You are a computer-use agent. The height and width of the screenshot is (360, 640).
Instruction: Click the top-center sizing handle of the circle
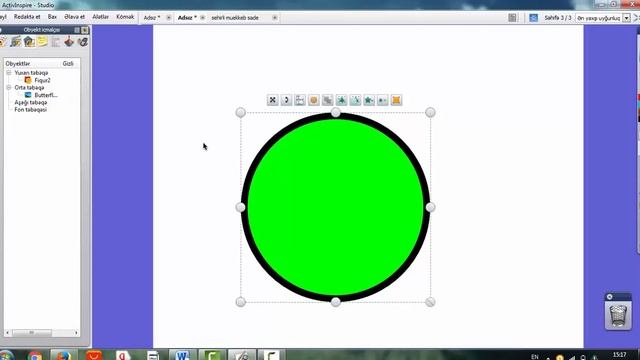coord(336,112)
